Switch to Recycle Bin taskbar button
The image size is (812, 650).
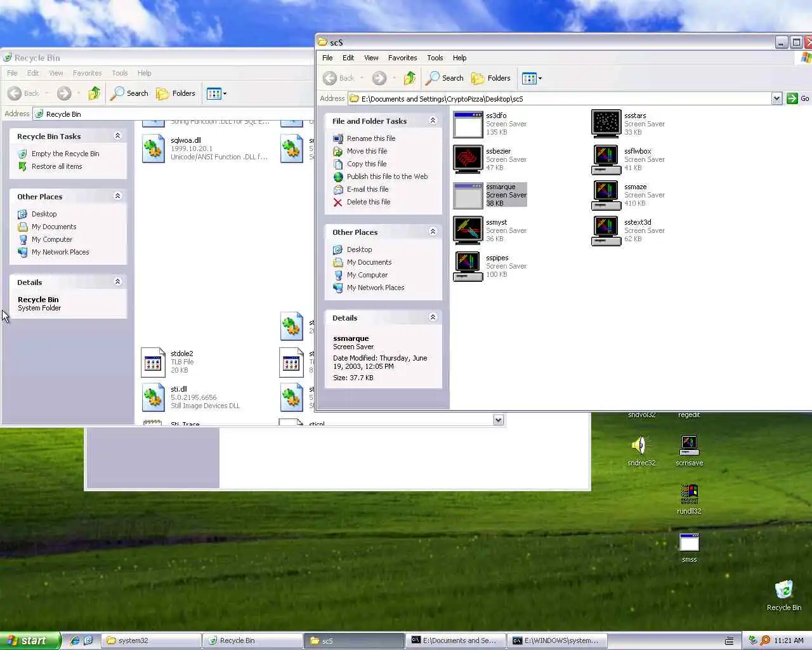(x=252, y=640)
